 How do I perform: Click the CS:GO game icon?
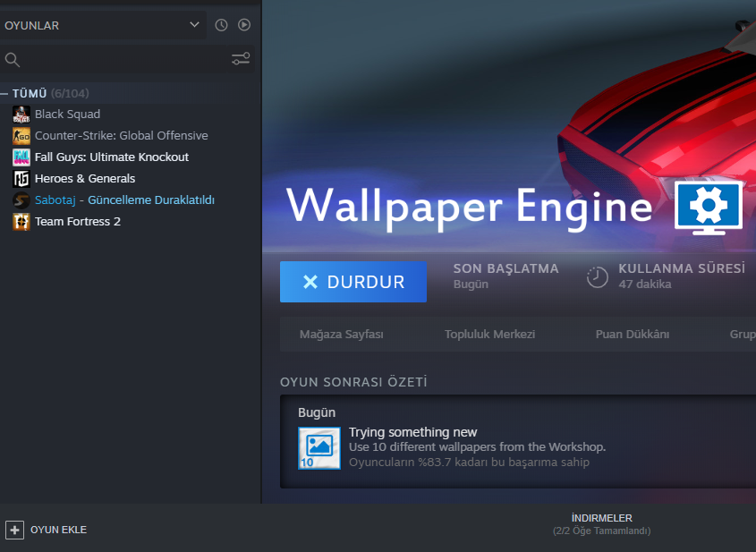[21, 136]
